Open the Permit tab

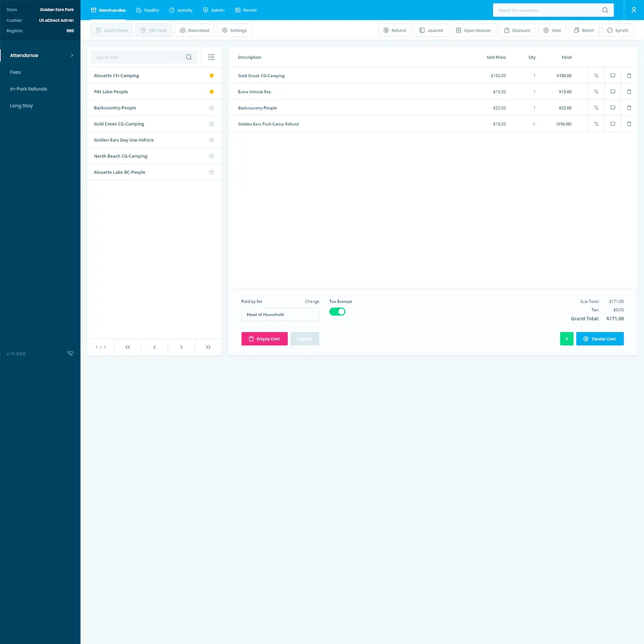coord(246,10)
